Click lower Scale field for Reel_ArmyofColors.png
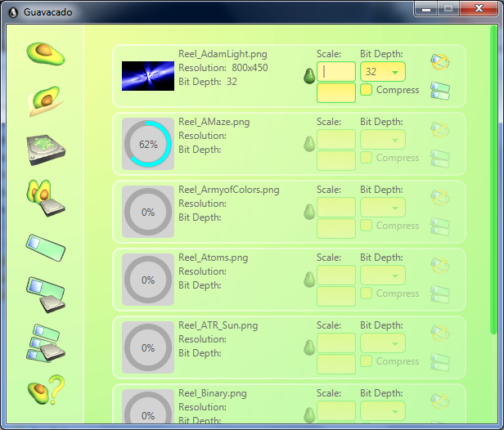Screen dimensions: 504x430 pos(336,228)
